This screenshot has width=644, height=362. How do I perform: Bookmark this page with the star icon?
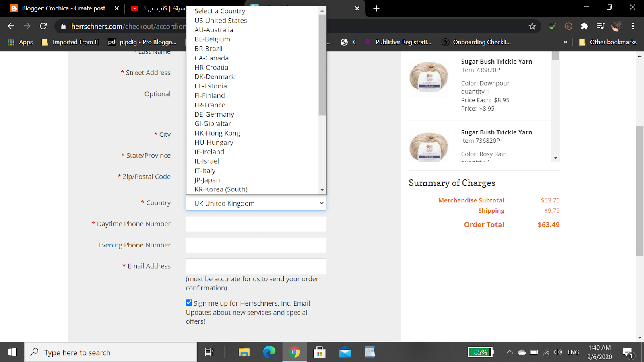tap(532, 26)
